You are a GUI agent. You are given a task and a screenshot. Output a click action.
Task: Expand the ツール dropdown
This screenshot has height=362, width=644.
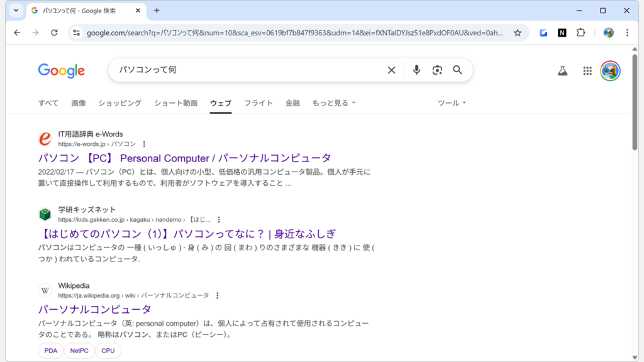(x=452, y=103)
